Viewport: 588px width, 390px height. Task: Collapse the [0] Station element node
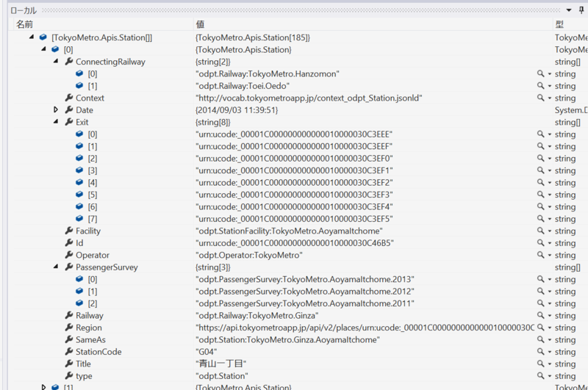43,48
